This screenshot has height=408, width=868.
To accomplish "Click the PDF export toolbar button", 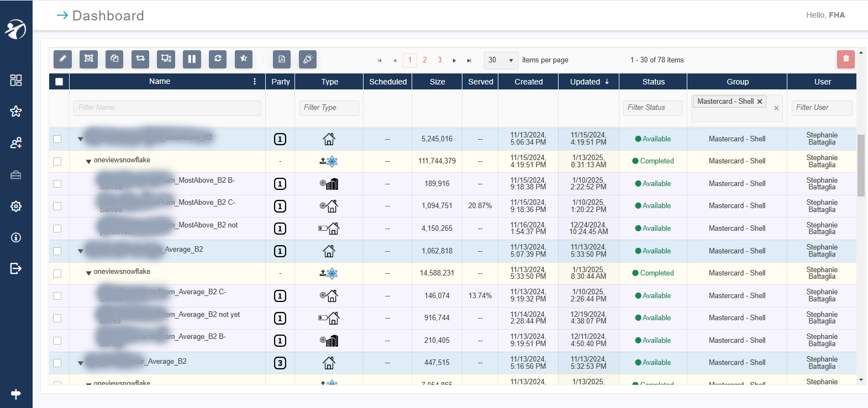I will 282,59.
